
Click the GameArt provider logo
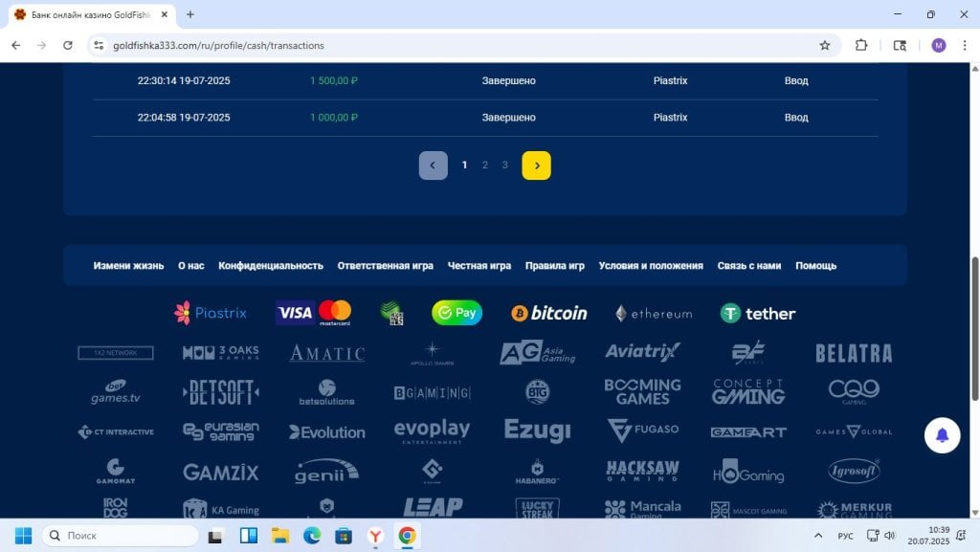748,432
